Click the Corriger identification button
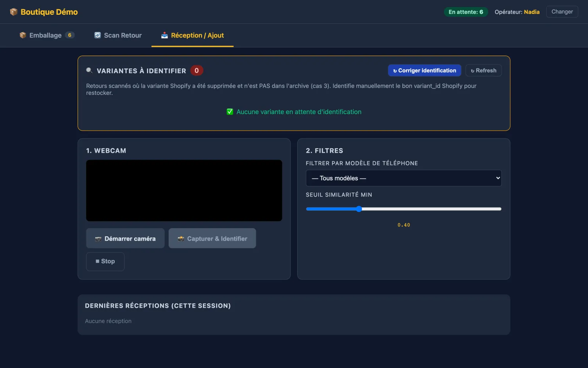The width and height of the screenshot is (588, 368). click(424, 70)
